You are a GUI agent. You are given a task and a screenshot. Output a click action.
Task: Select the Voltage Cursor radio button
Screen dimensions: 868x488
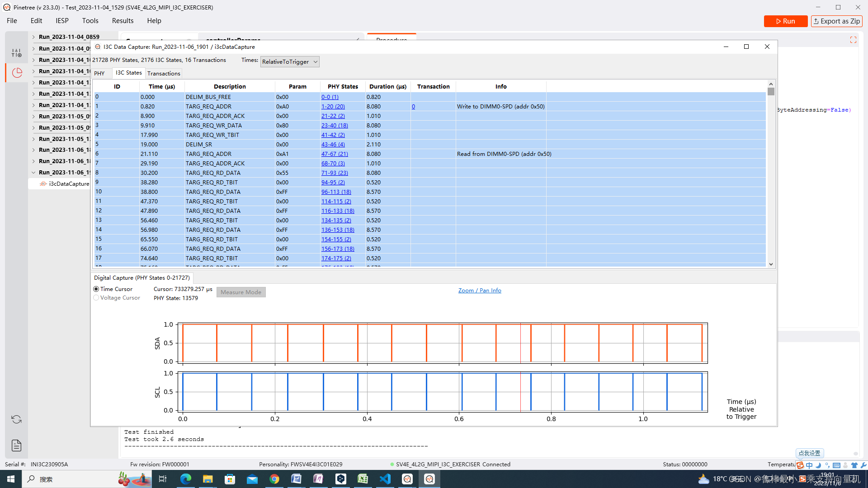coord(97,298)
